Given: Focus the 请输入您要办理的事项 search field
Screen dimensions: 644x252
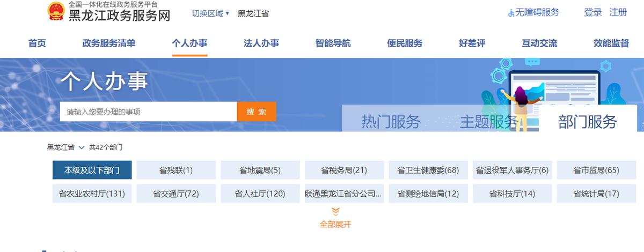Looking at the screenshot, I should [x=149, y=112].
